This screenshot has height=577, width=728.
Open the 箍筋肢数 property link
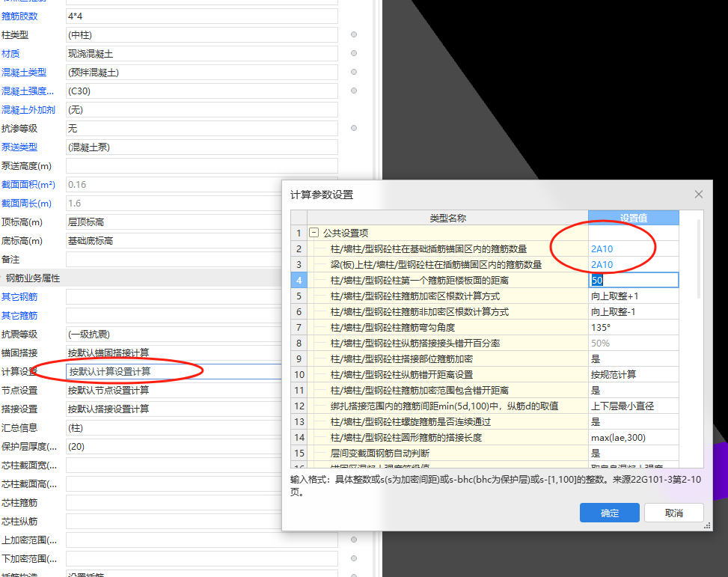(x=19, y=16)
